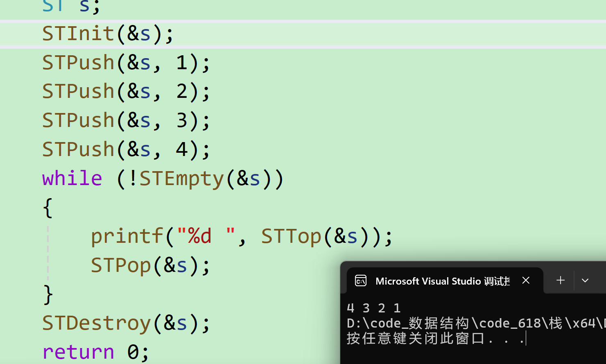
Task: Click the STDestroy(&s) line
Action: (x=126, y=323)
